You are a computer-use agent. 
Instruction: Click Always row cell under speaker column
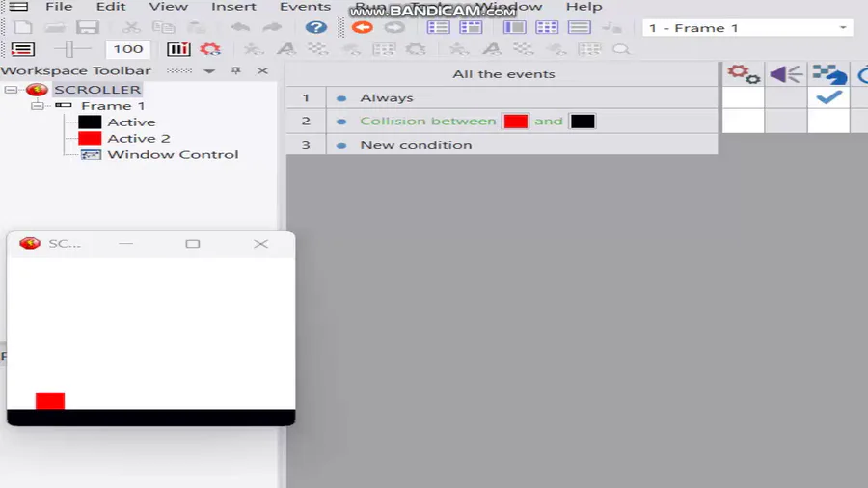click(x=786, y=97)
